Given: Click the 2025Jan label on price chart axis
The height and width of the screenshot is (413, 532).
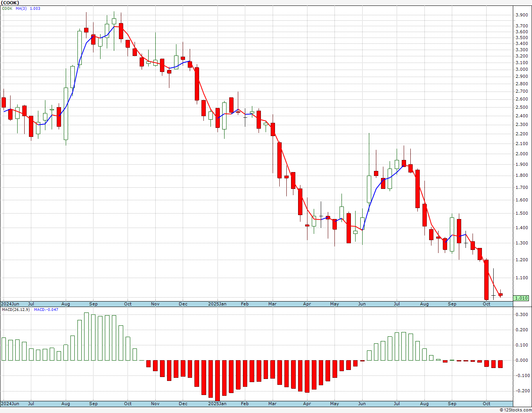Looking at the screenshot, I should 217,304.
